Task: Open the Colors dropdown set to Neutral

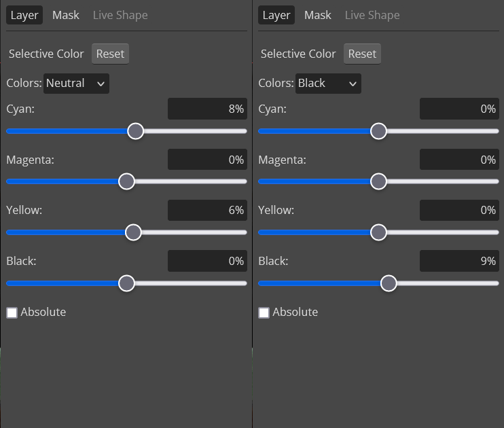Action: [76, 84]
